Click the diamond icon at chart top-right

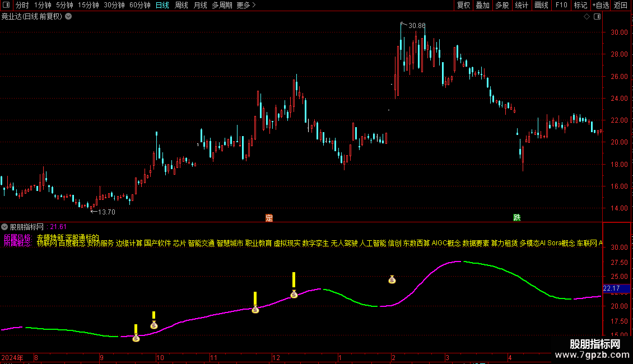(x=587, y=17)
